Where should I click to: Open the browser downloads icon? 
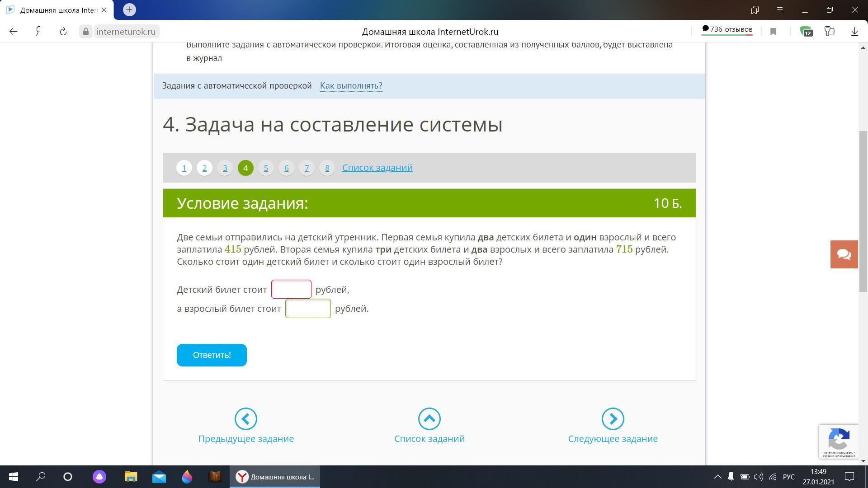coord(854,32)
